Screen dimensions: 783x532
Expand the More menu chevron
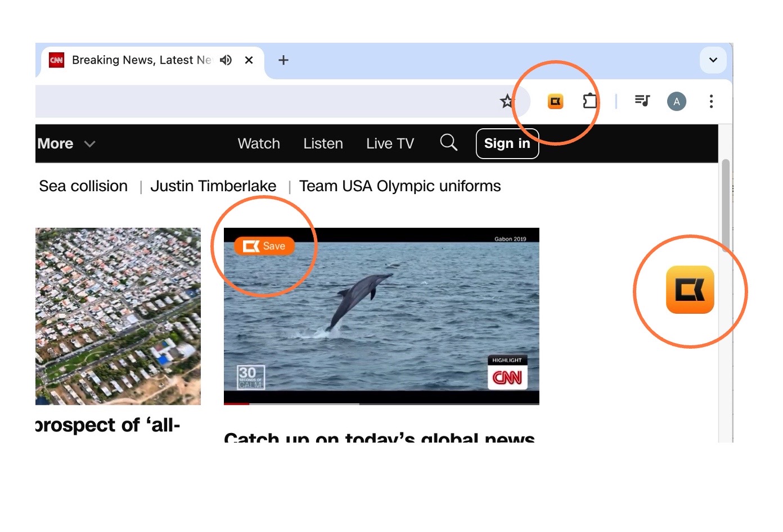point(89,144)
